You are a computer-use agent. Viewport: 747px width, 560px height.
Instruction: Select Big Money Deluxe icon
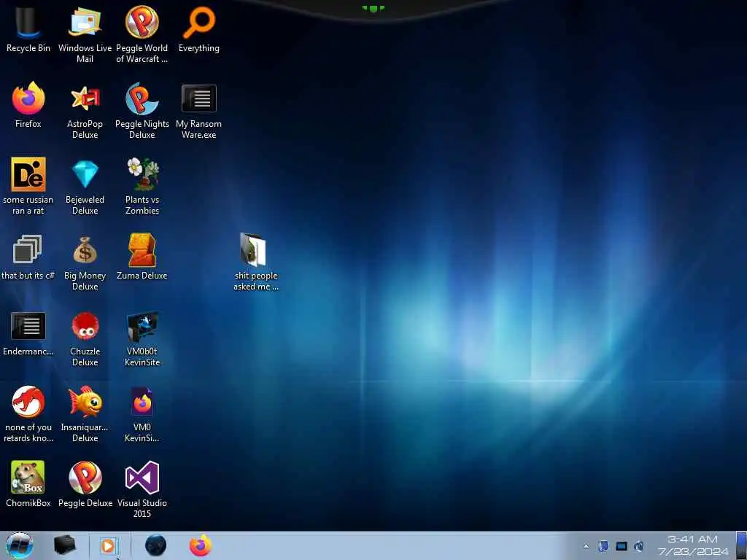coord(85,262)
